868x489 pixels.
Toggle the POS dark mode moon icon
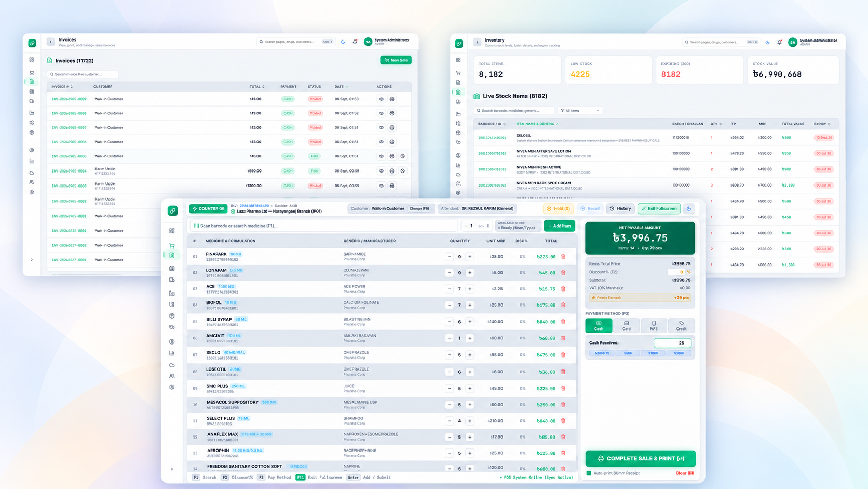(x=689, y=209)
